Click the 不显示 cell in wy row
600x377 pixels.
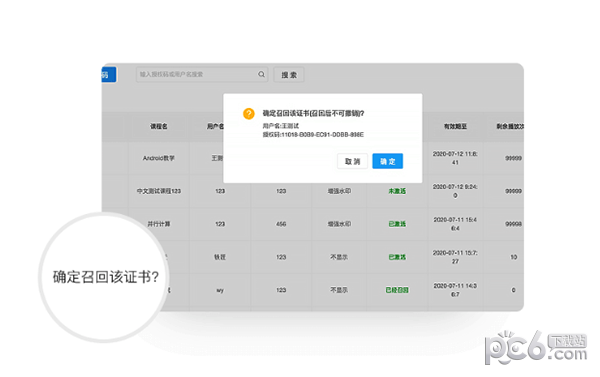point(339,290)
